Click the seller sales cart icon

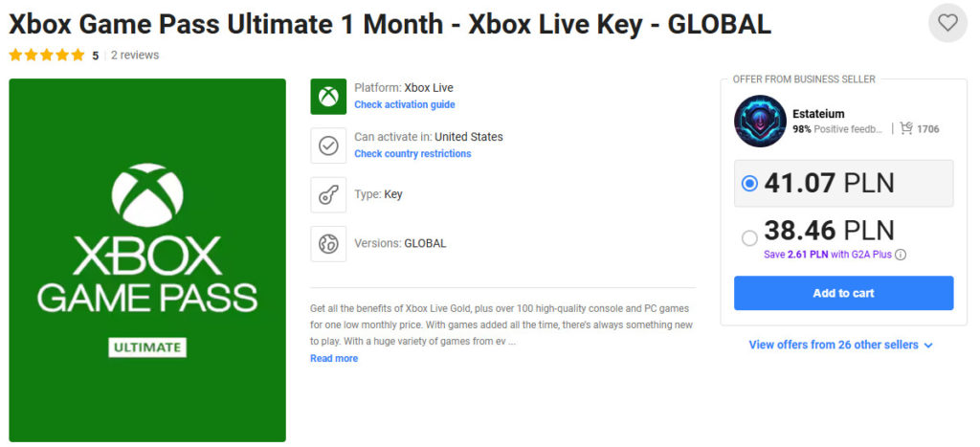pyautogui.click(x=906, y=129)
